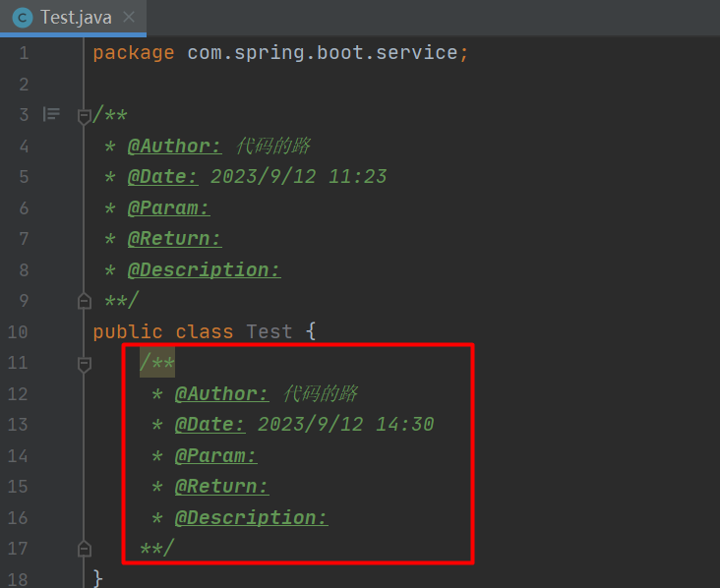Click the @Author tag on line 4

tap(174, 147)
